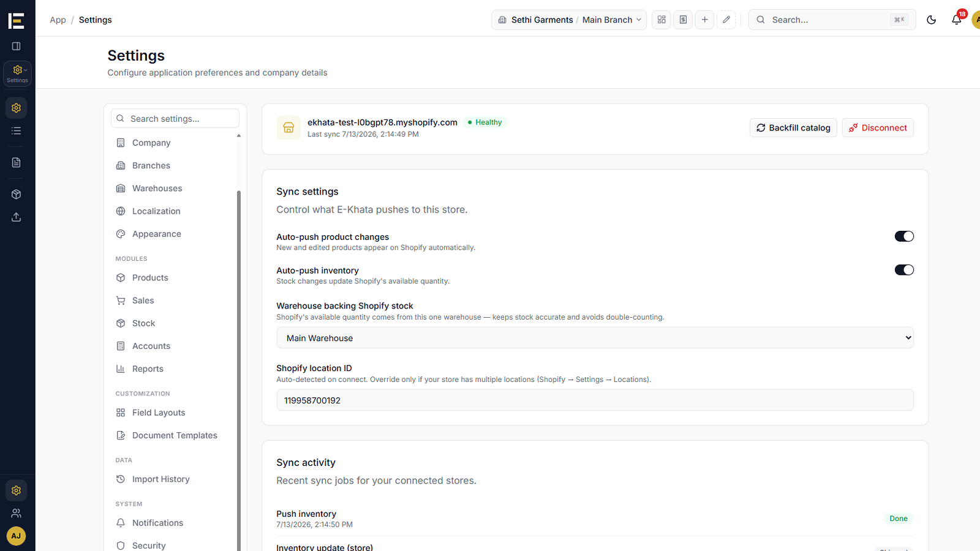Screen dimensions: 980x551
Task: Click the Disconnect button
Action: tap(878, 127)
